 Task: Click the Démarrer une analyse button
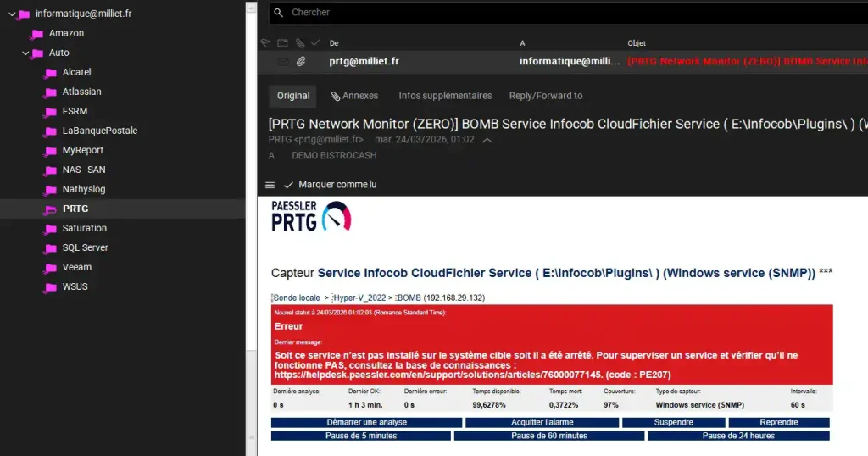366,422
